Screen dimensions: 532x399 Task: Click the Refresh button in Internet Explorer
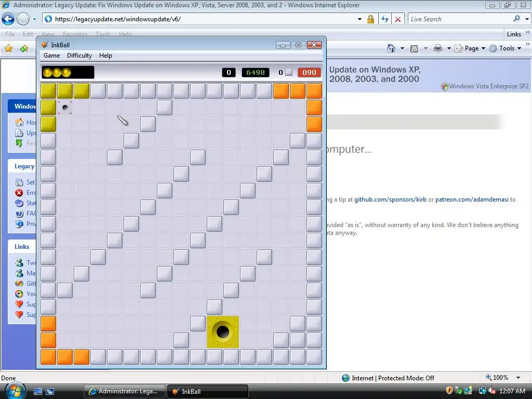click(385, 19)
